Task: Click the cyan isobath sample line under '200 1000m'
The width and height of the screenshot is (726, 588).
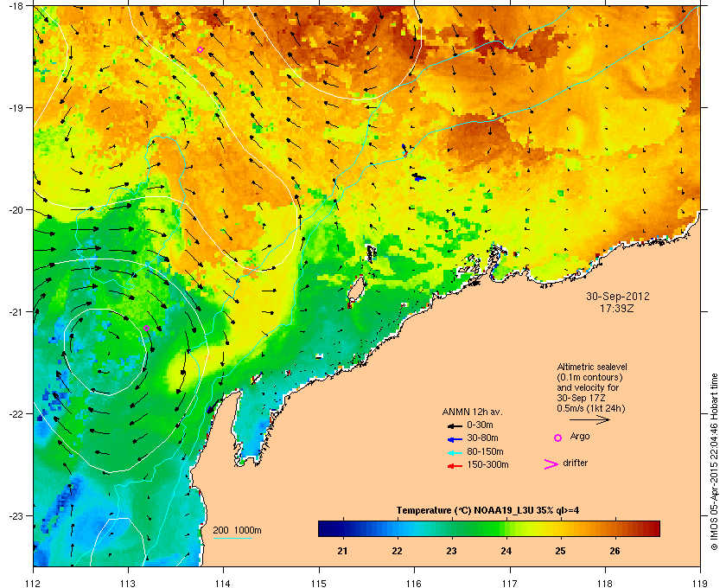Action: 232,538
